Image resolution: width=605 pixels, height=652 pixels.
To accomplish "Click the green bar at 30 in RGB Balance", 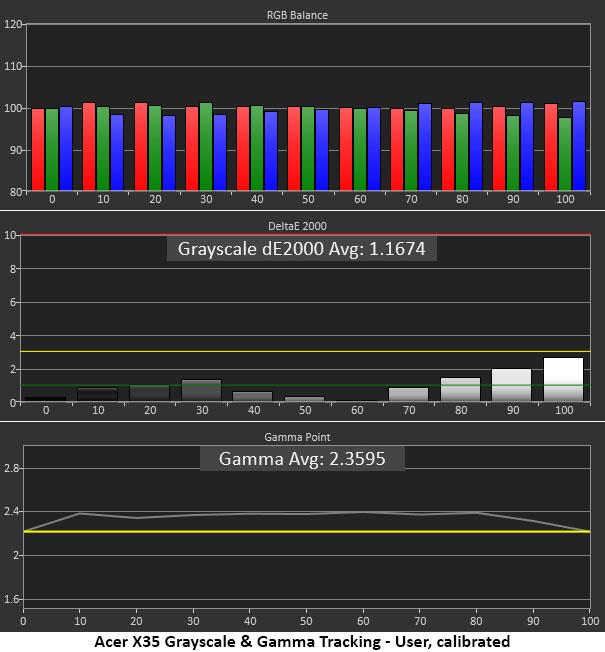I will pos(206,147).
